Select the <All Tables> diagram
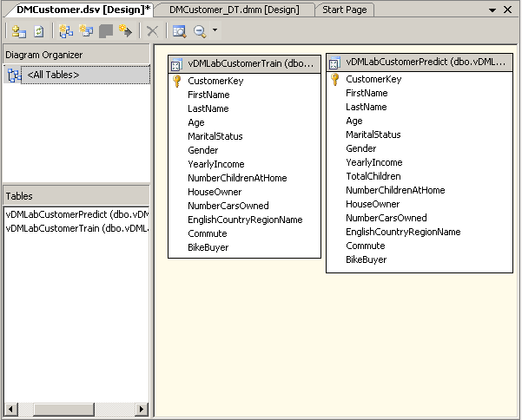 click(85, 75)
